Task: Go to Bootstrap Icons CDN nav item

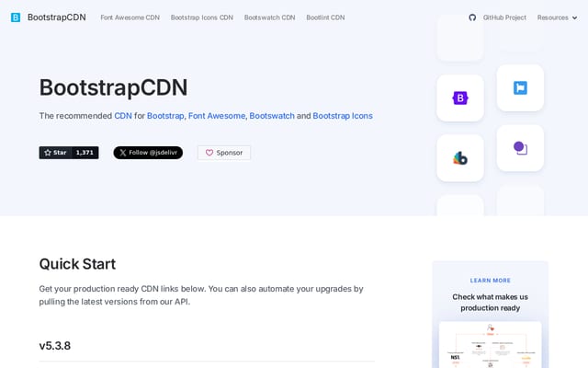Action: tap(202, 17)
